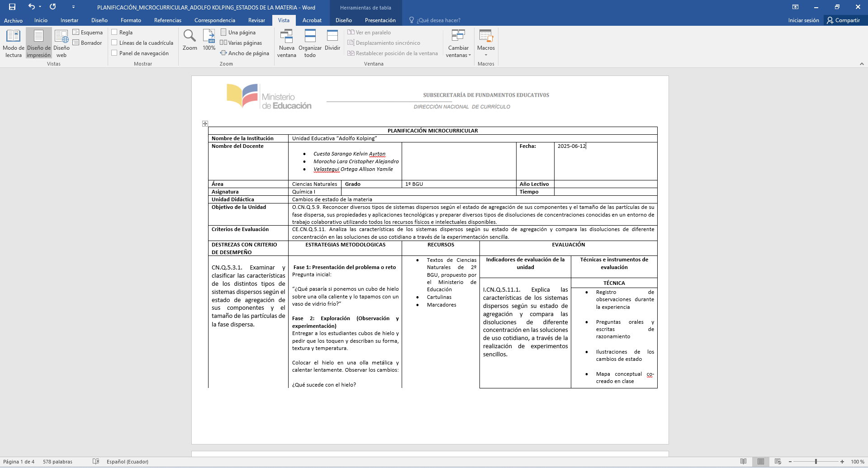
Task: Open a Nueva ventana
Action: tap(287, 43)
